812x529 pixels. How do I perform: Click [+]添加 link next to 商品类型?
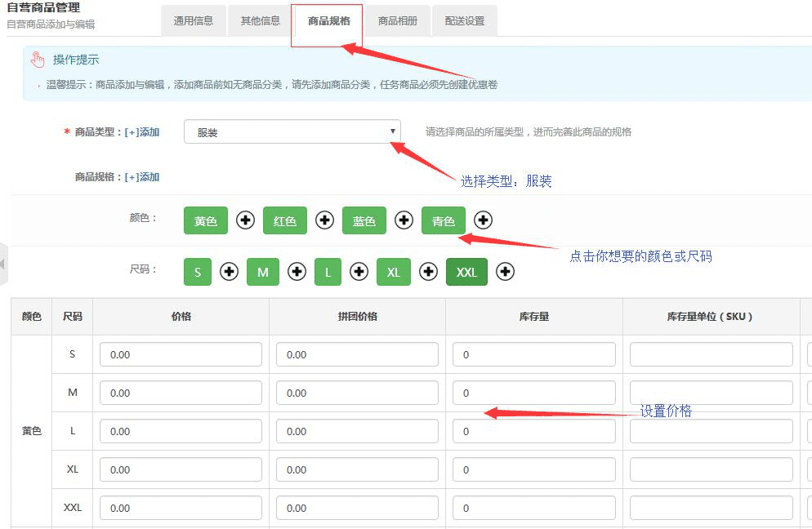[141, 131]
